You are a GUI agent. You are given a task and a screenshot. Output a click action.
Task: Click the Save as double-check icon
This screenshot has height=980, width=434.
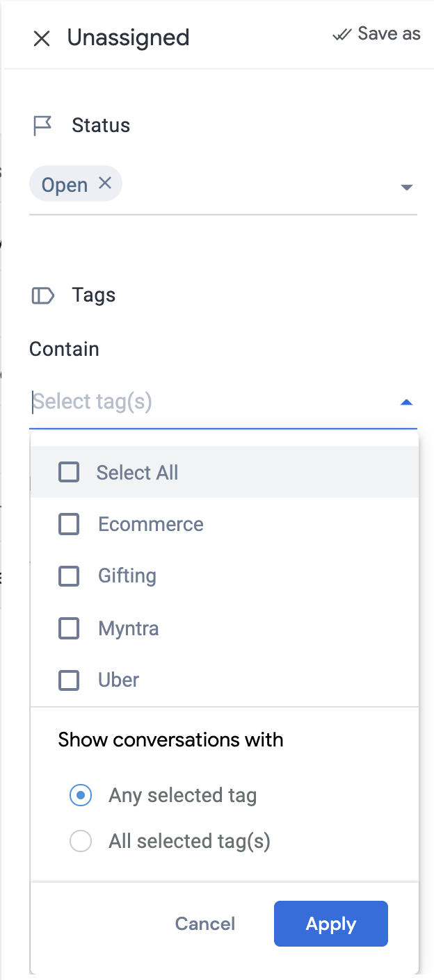click(x=342, y=34)
